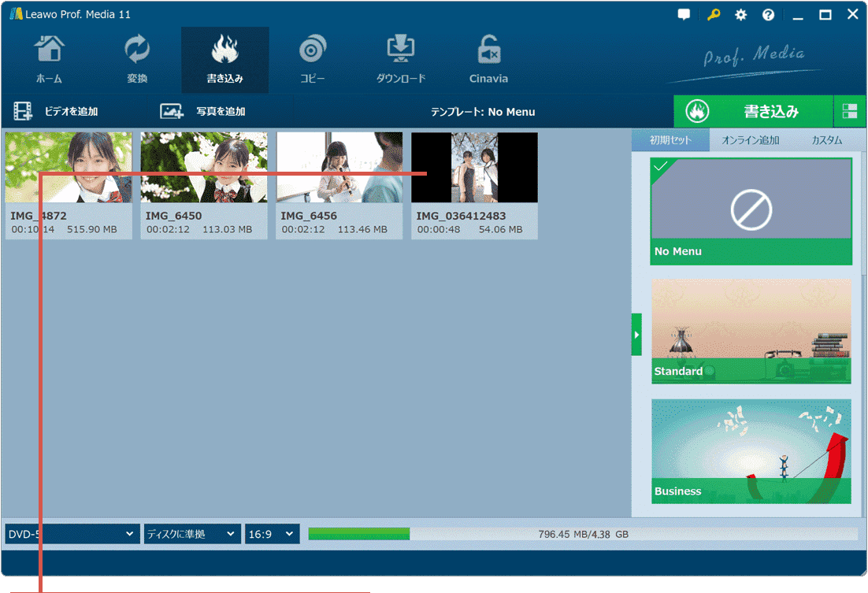Click the help question mark icon
Screen dimensions: 868x593
[768, 15]
